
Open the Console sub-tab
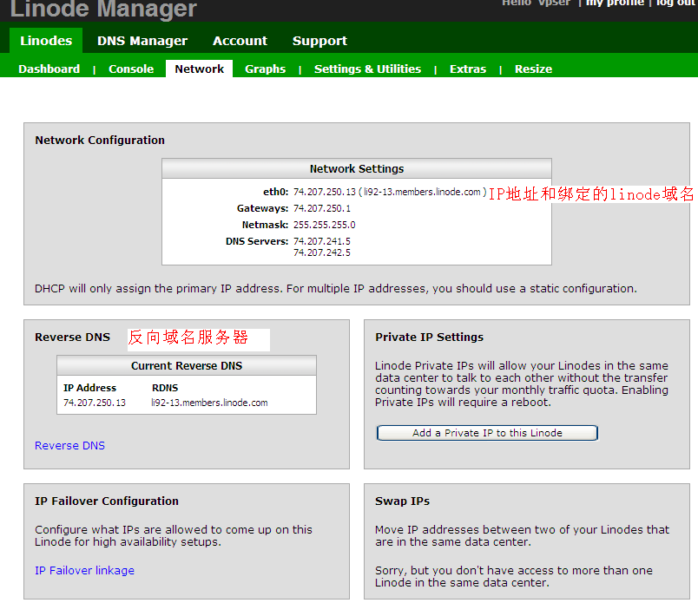click(131, 69)
